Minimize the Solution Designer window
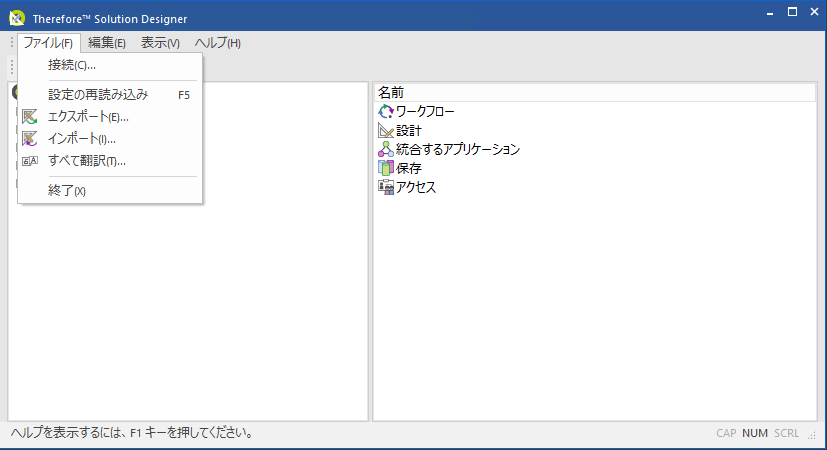827x450 pixels. point(770,13)
